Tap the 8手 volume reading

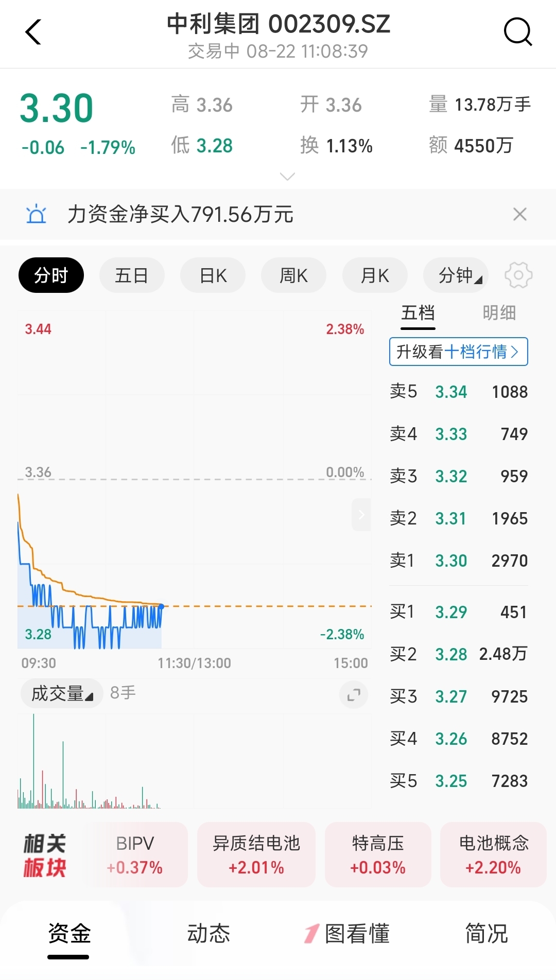123,693
